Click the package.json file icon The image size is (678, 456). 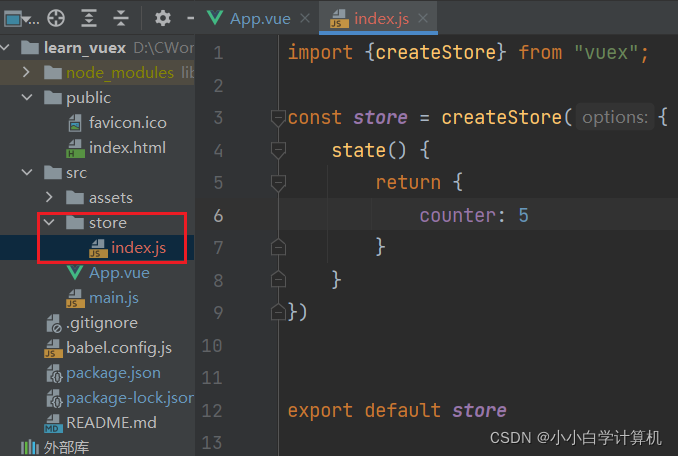tap(54, 373)
